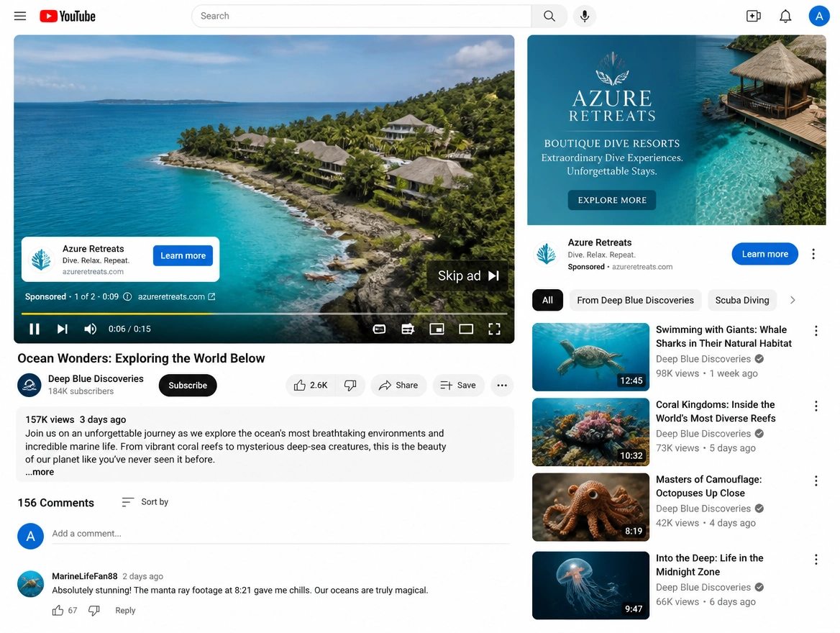Dislike MarineLifeFan88's comment
This screenshot has width=840, height=633.
(93, 610)
